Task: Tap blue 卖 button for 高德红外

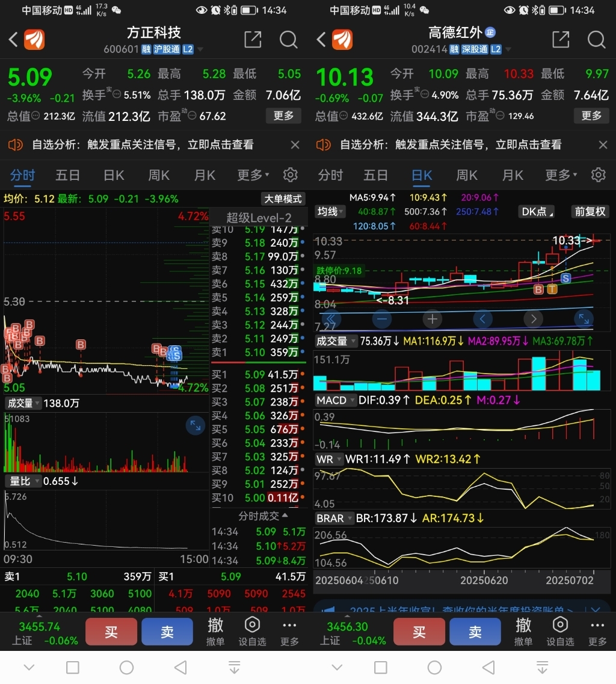Action: pyautogui.click(x=475, y=631)
